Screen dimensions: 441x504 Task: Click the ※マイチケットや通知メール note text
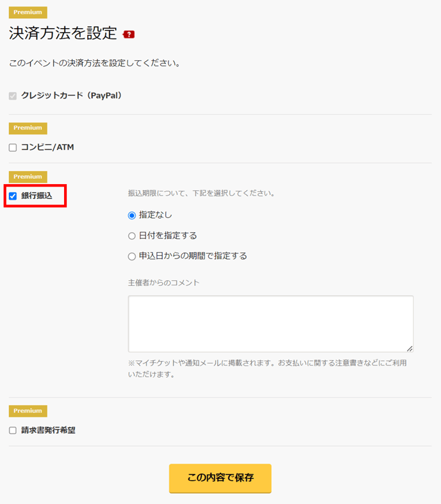coord(267,368)
